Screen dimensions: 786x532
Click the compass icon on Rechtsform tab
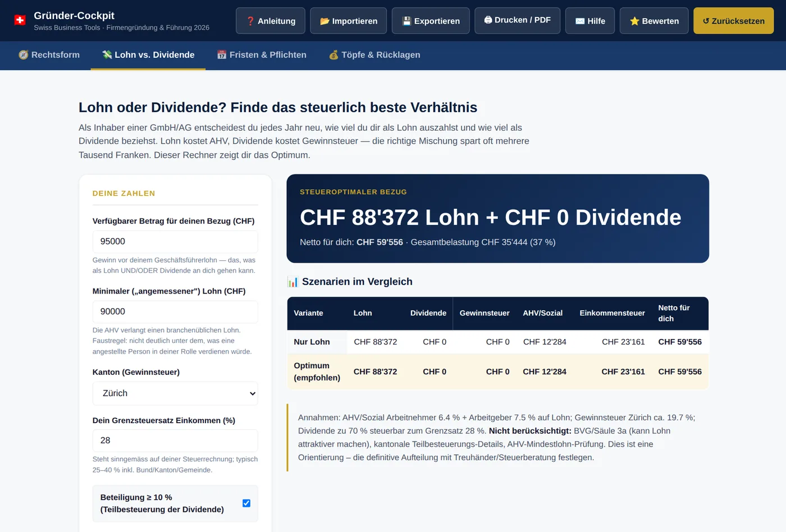coord(24,55)
